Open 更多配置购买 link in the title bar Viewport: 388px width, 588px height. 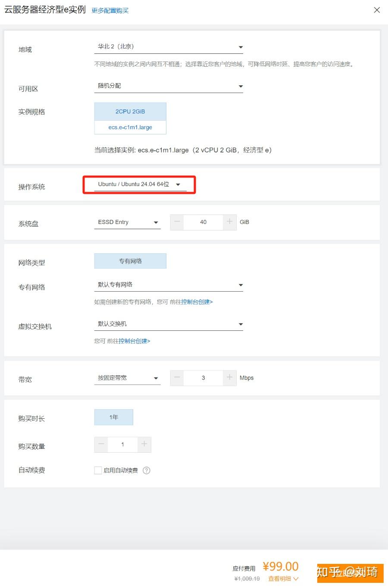click(x=109, y=10)
